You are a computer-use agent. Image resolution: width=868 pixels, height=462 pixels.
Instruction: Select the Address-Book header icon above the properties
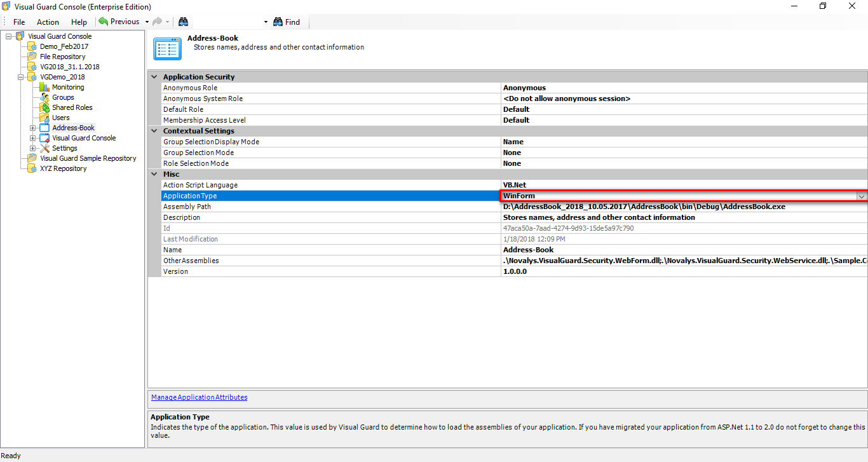click(167, 48)
